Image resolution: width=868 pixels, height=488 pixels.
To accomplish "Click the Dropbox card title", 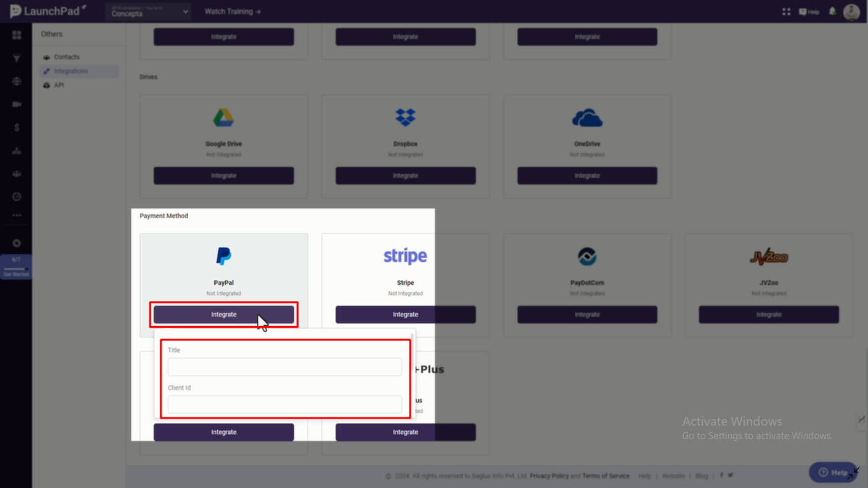I will pyautogui.click(x=406, y=144).
